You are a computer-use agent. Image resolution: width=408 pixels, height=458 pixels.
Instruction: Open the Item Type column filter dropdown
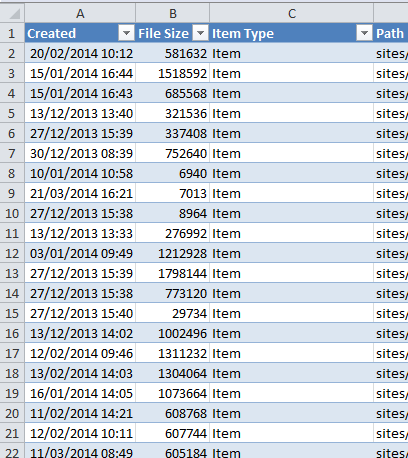tap(364, 33)
